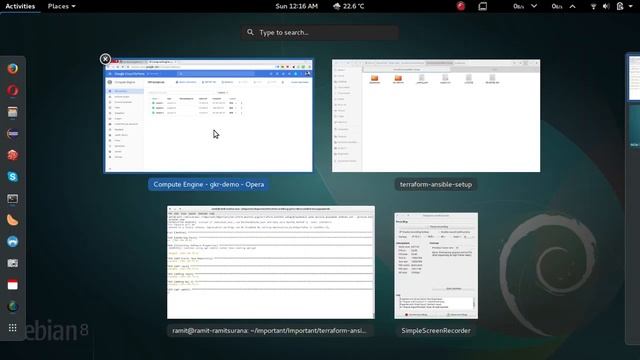Open the Wi-Fi status icon

click(x=593, y=6)
